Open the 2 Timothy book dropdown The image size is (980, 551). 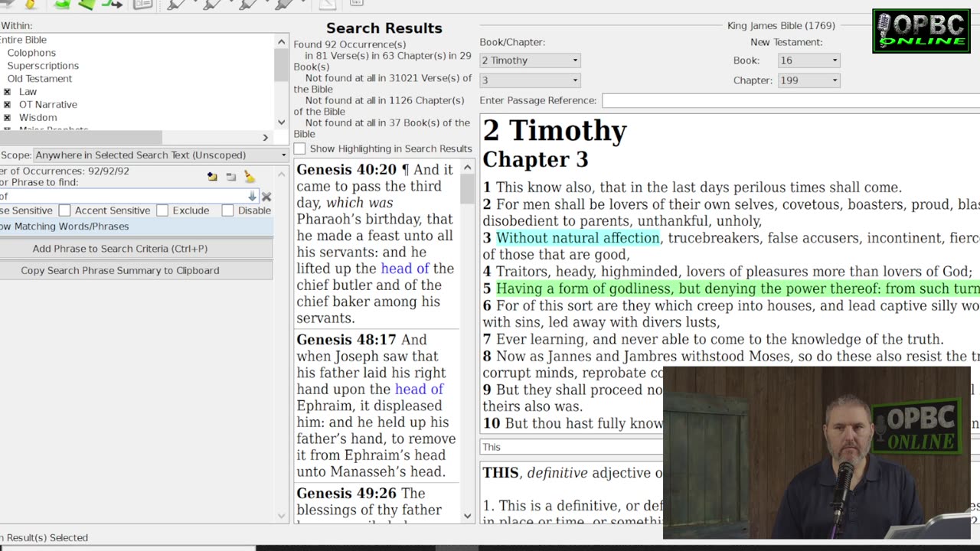click(530, 60)
